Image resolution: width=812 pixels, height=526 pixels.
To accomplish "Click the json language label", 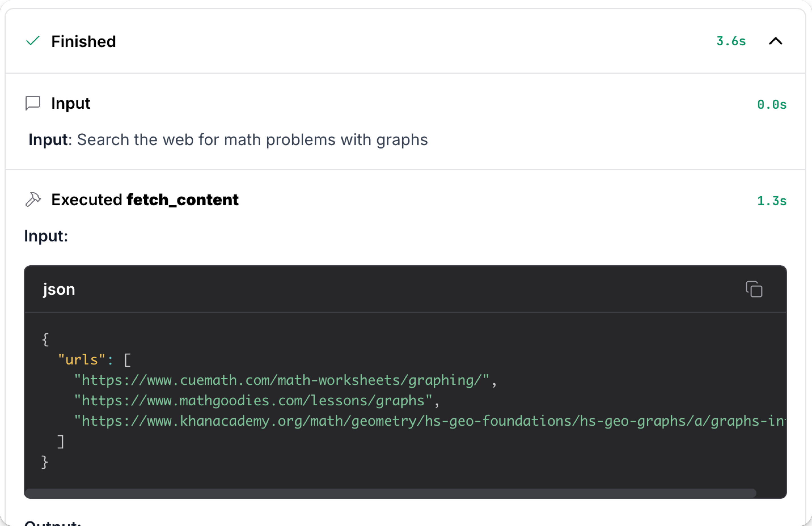I will (x=59, y=289).
